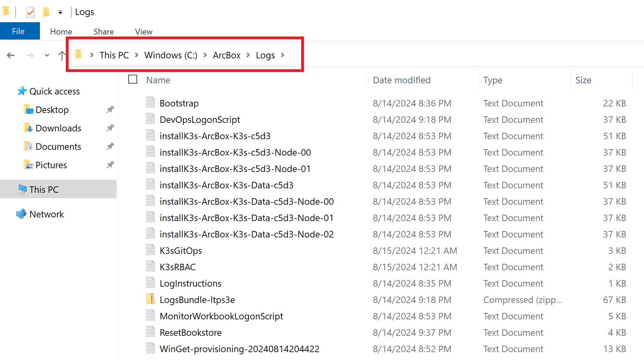The width and height of the screenshot is (644, 360).
Task: Sort files by the Name column
Action: click(x=158, y=80)
